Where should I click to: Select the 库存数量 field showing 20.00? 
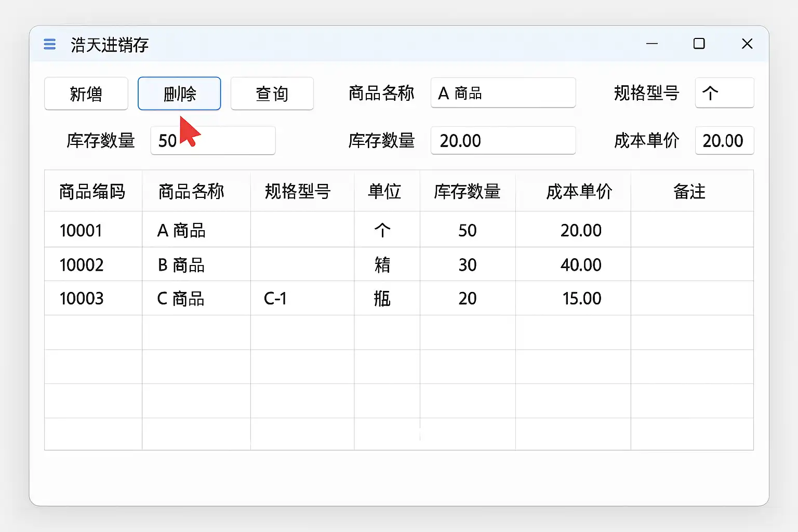(x=503, y=140)
